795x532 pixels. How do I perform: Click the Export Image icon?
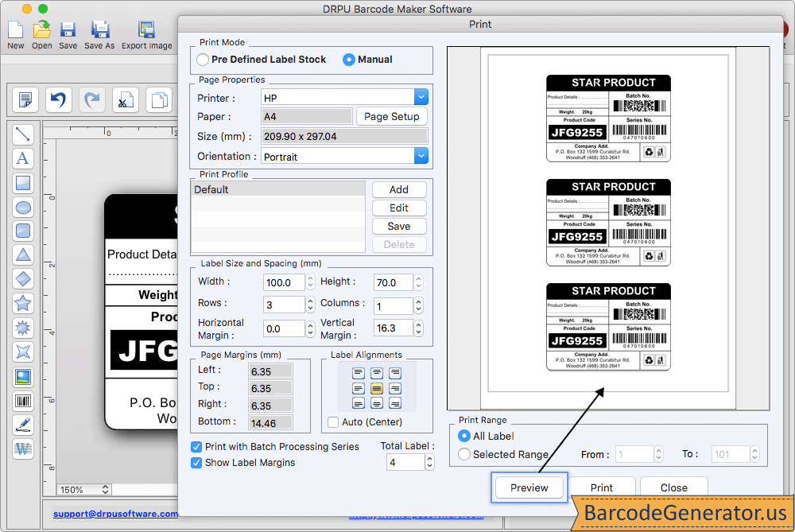(x=146, y=30)
